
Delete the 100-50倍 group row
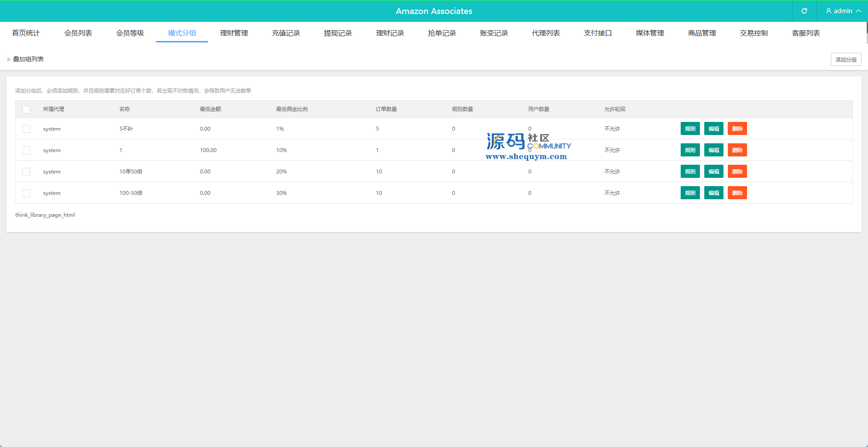coord(737,193)
